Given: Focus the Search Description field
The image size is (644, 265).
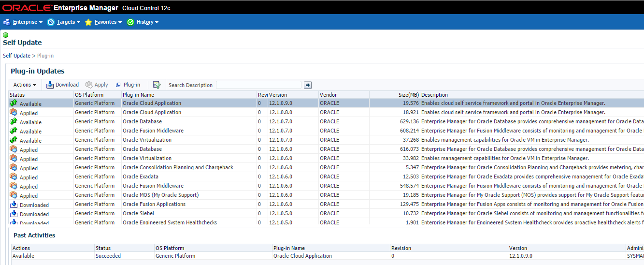Looking at the screenshot, I should (x=258, y=85).
